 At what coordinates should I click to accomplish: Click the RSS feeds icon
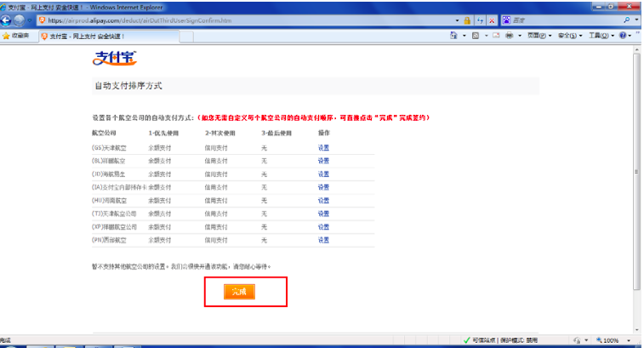476,36
